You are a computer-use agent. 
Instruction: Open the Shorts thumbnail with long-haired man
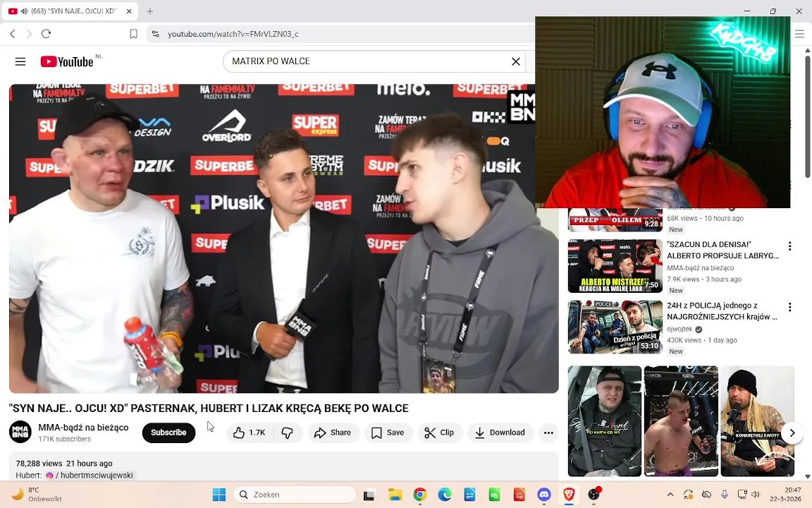pos(758,421)
